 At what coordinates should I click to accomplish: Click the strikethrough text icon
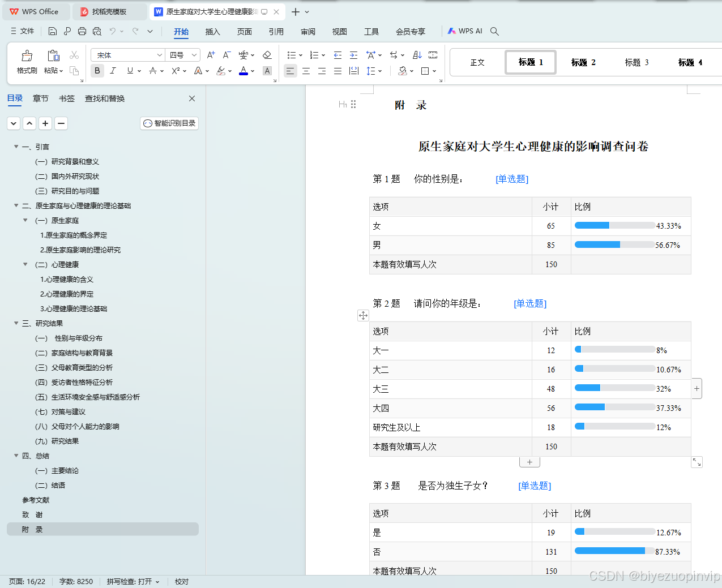(x=153, y=71)
